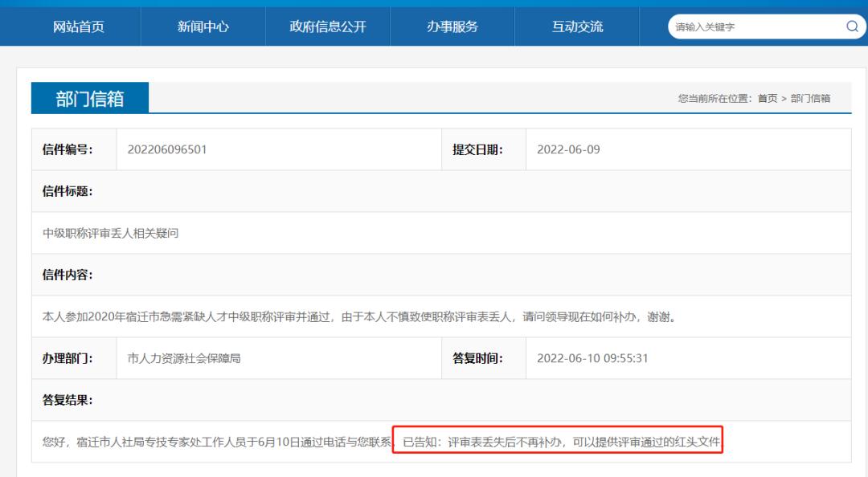
Task: Click the 部门信箱 breadcrumb link
Action: 813,97
